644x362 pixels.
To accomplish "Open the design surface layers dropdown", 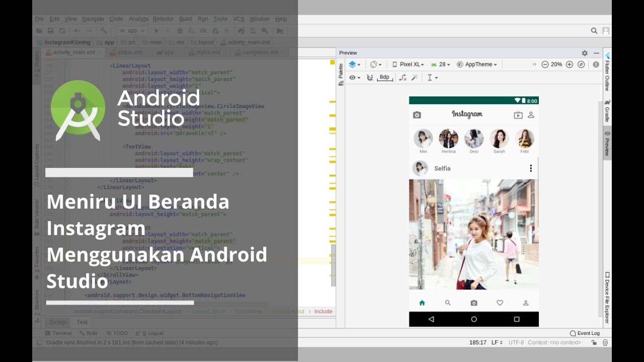I will tap(354, 64).
